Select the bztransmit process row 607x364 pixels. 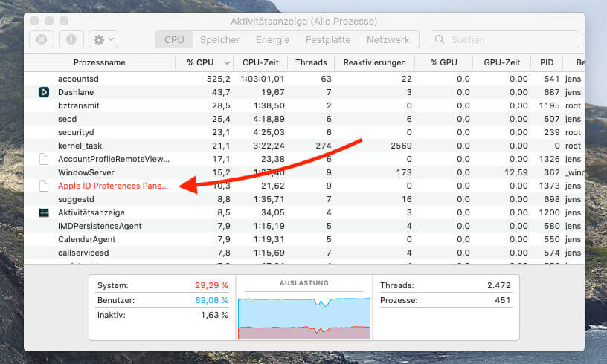tap(304, 105)
